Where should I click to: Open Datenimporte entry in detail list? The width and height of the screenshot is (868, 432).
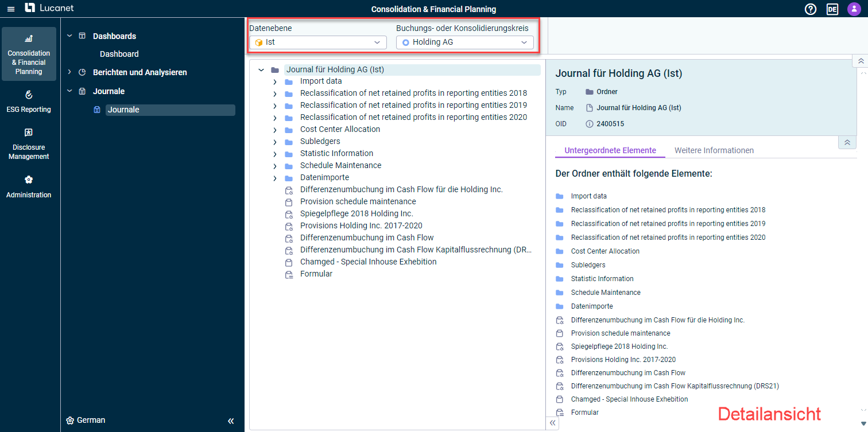click(592, 306)
